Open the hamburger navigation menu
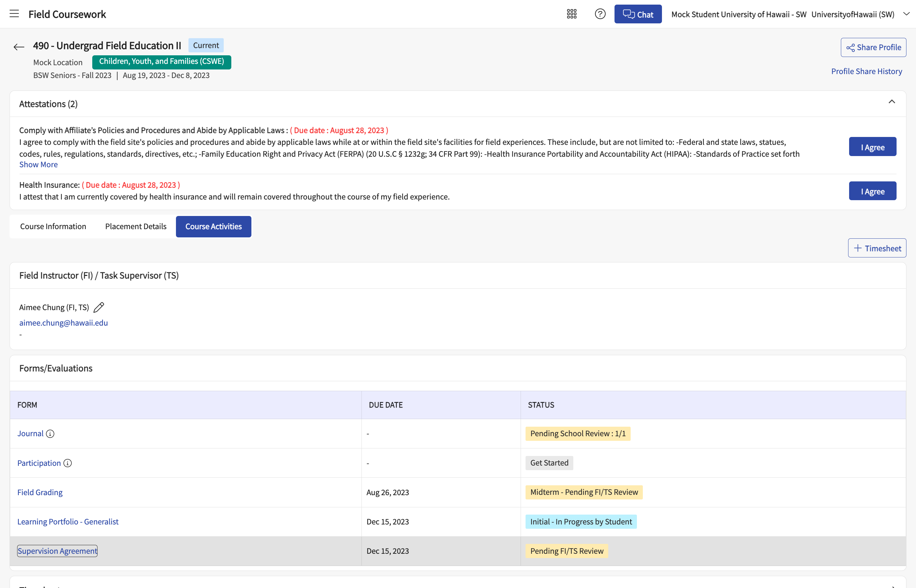916x588 pixels. click(x=14, y=14)
